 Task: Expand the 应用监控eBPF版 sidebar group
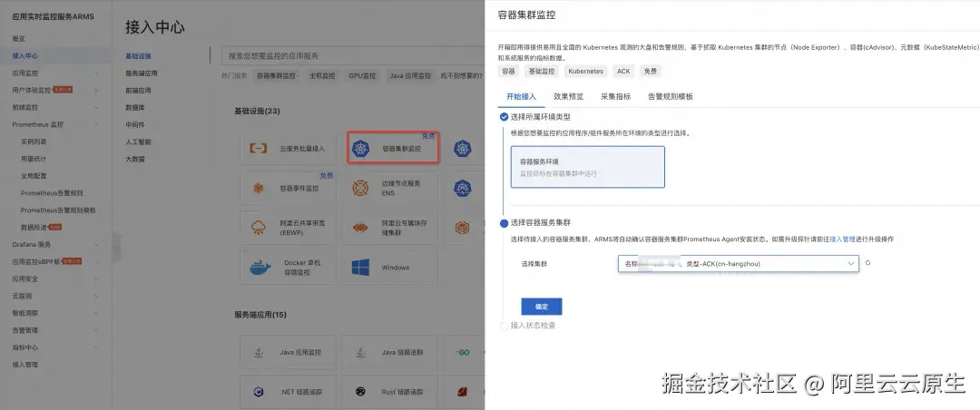96,262
